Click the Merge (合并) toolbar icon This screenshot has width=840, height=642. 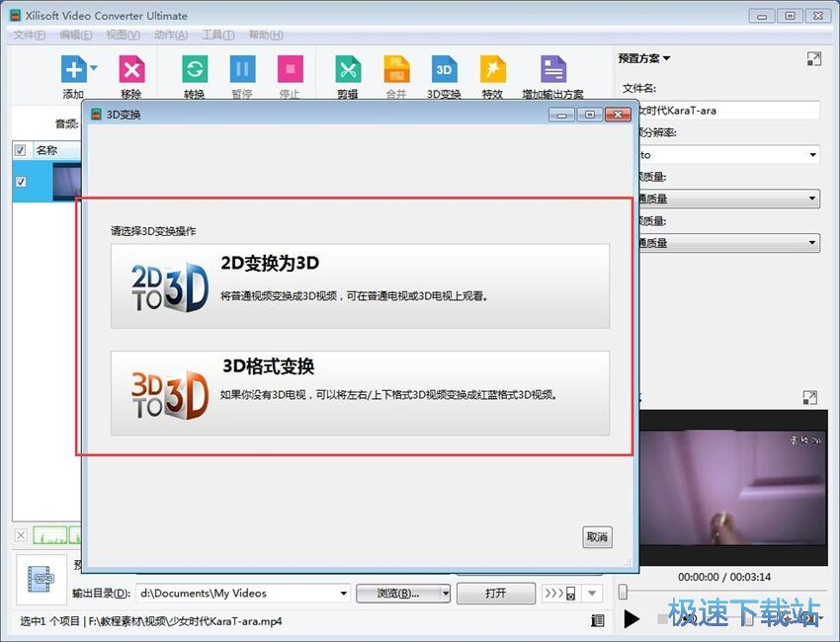coord(396,69)
